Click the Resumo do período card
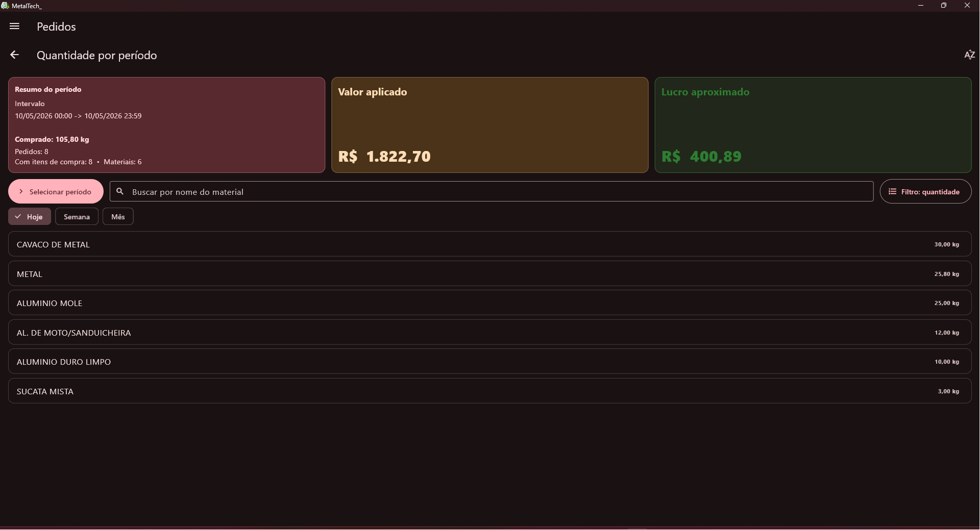The image size is (980, 530). tap(166, 125)
